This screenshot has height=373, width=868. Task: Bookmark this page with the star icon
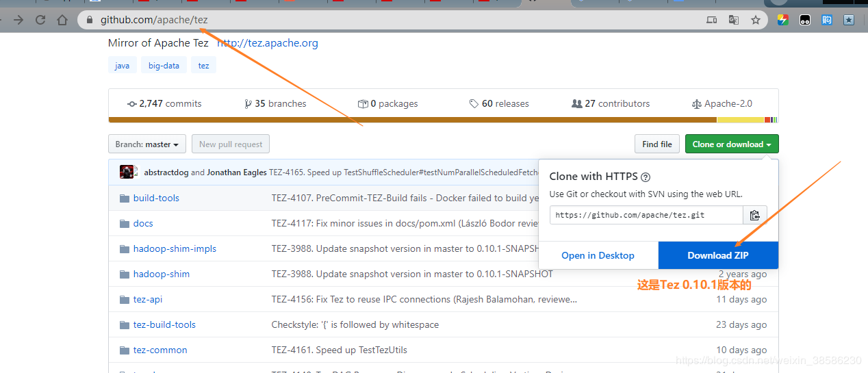756,20
